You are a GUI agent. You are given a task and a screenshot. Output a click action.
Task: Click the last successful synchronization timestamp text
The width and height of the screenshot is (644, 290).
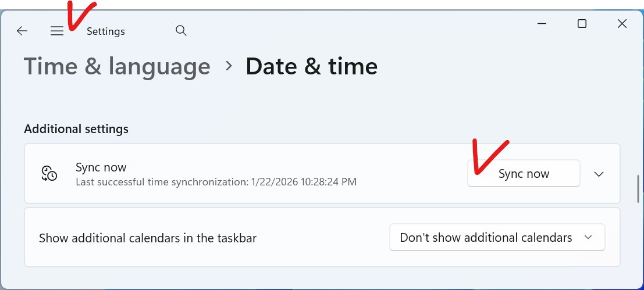tap(216, 182)
